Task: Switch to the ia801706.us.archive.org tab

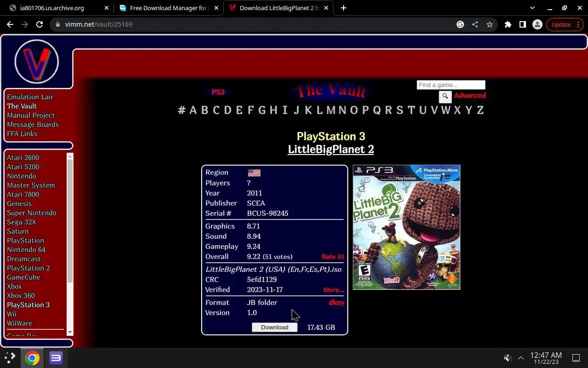Action: (x=58, y=8)
